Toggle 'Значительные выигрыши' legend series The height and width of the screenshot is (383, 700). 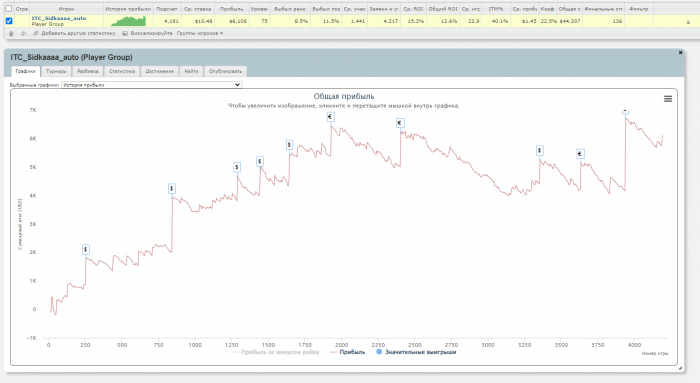pyautogui.click(x=417, y=352)
